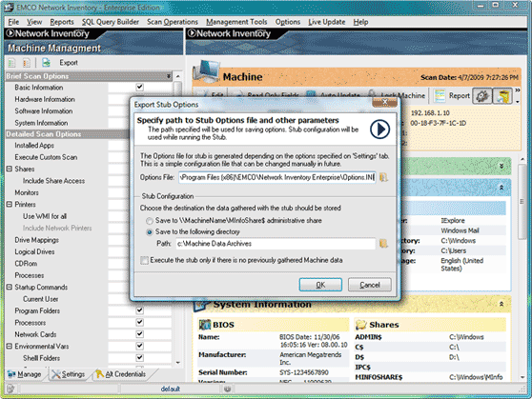Image resolution: width=532 pixels, height=399 pixels.
Task: Collapse the Environmental Vars tree node
Action: [x=10, y=346]
